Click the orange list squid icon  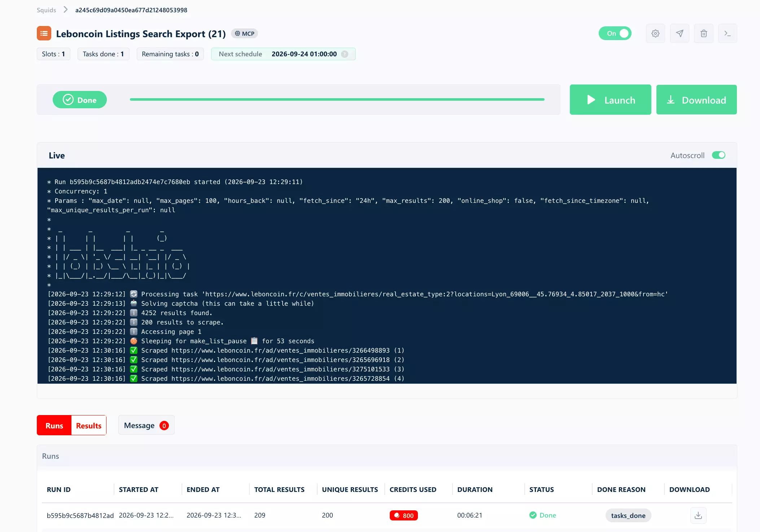(44, 34)
